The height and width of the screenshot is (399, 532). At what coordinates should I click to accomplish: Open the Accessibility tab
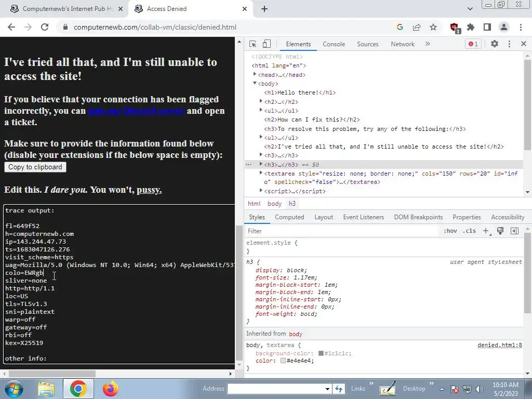[x=508, y=217]
